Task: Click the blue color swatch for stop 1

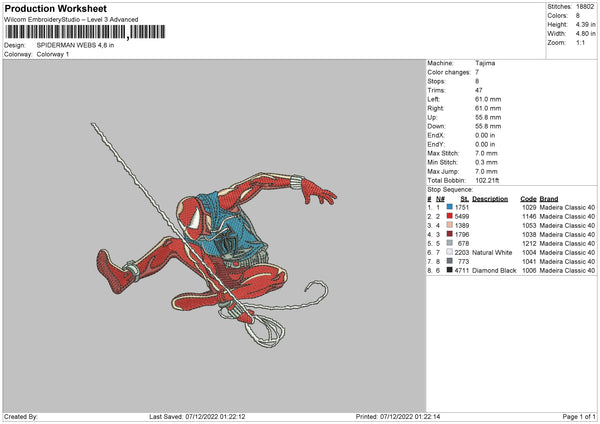Action: click(451, 207)
